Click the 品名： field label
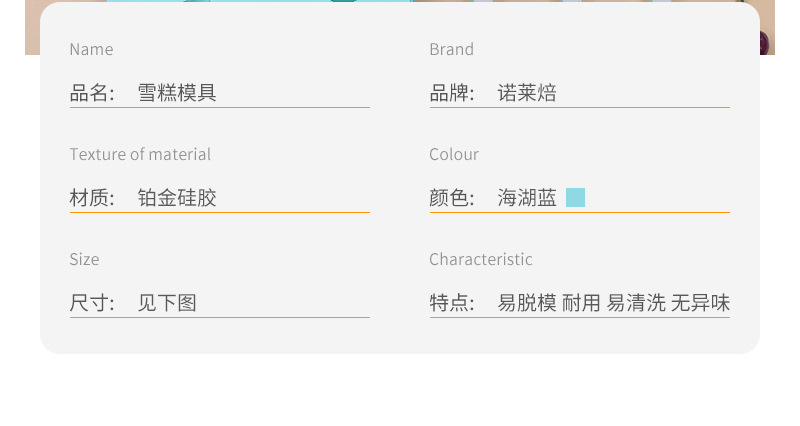The image size is (800, 426). coord(93,93)
